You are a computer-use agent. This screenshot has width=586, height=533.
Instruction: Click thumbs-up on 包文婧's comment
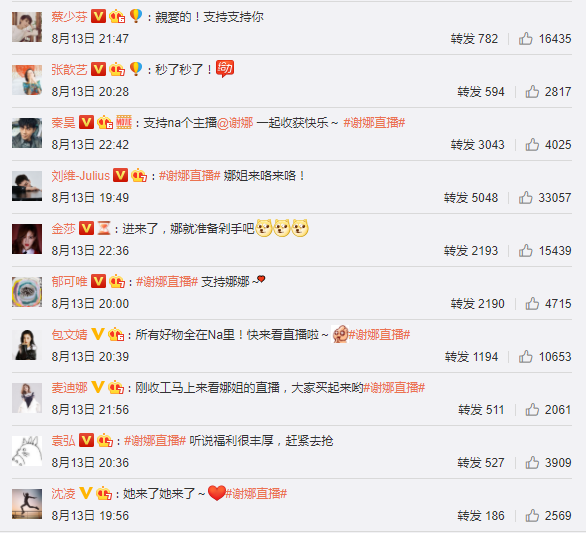click(x=525, y=357)
